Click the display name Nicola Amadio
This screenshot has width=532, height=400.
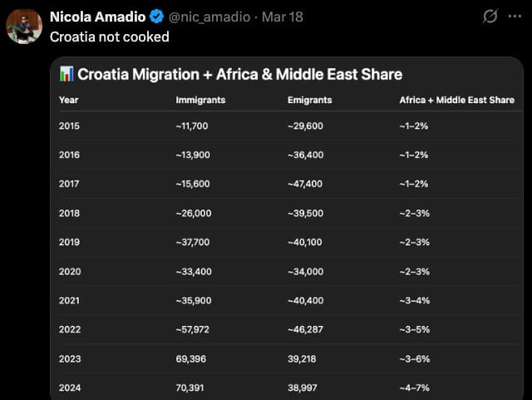click(97, 17)
